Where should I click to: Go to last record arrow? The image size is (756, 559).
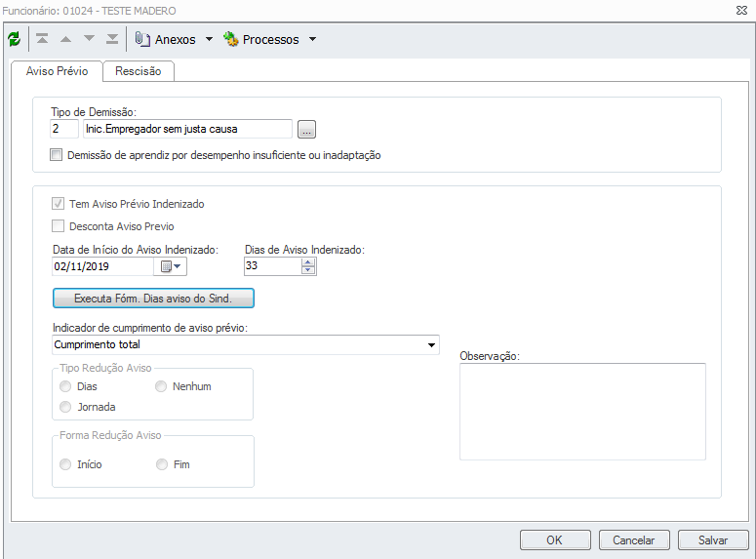coord(112,39)
